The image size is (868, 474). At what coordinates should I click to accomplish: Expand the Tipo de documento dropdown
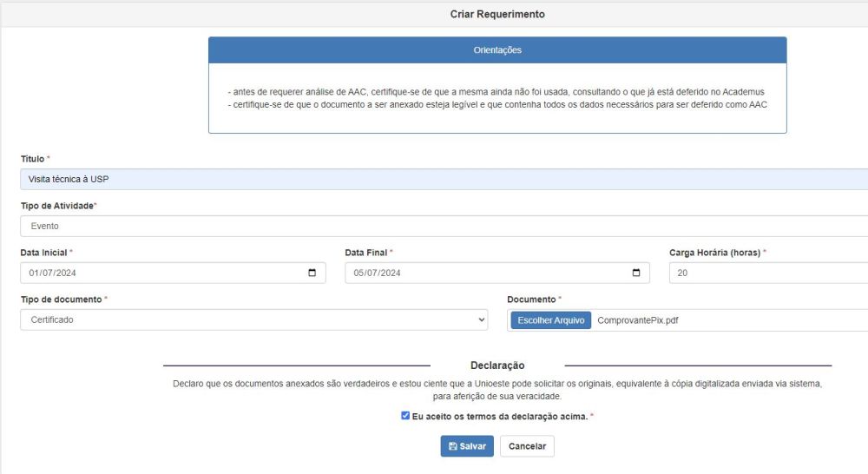pos(253,320)
